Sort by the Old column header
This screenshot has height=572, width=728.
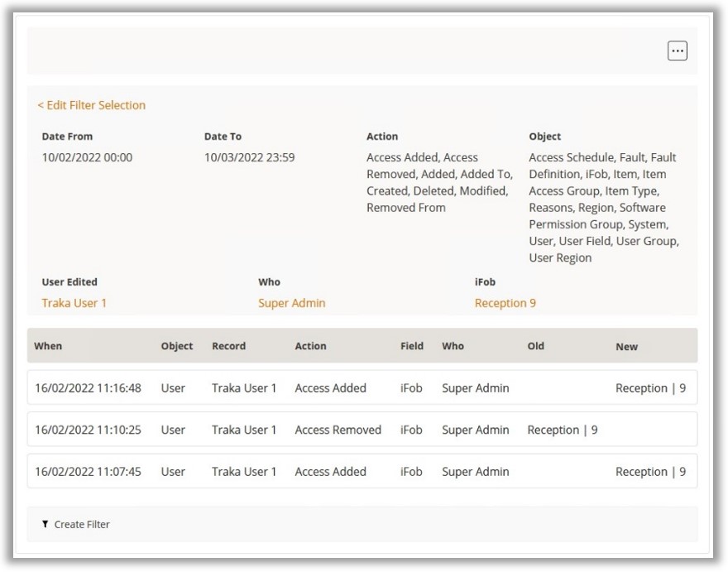tap(535, 346)
